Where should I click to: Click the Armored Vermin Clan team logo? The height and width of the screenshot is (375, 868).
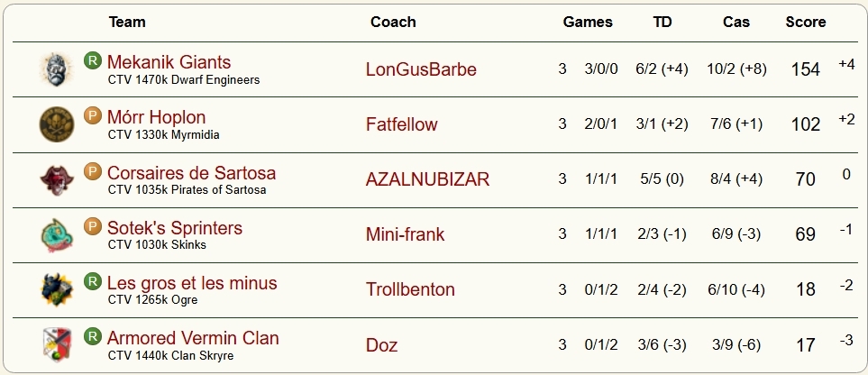pyautogui.click(x=57, y=344)
